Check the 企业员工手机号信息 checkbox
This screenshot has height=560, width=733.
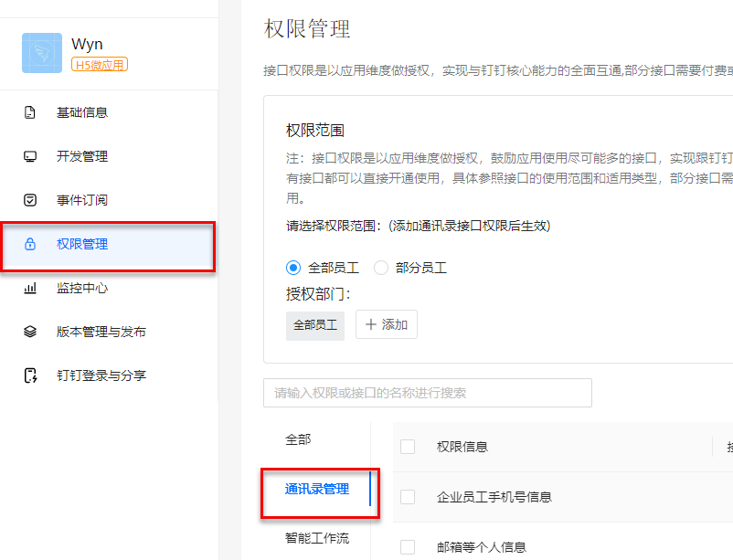[x=408, y=497]
